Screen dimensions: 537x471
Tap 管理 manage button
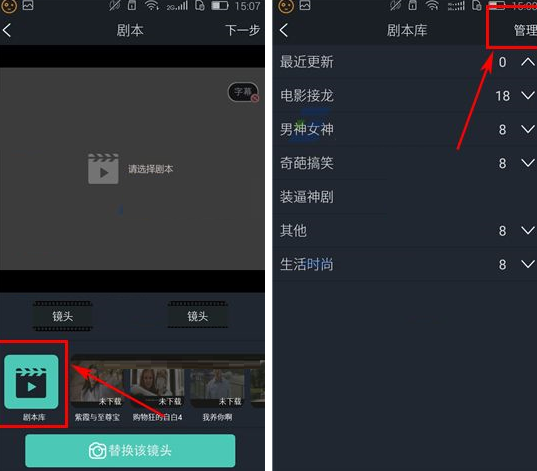pyautogui.click(x=525, y=30)
